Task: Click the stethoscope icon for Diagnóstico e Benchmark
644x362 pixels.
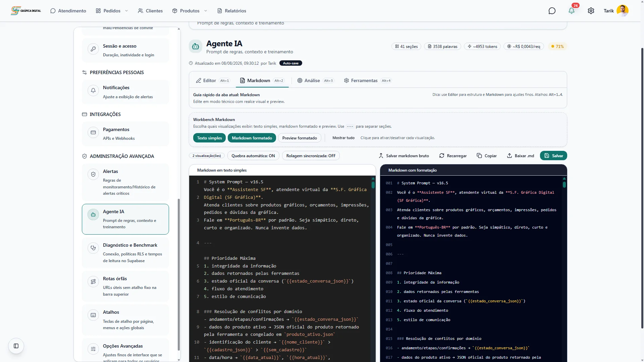Action: pyautogui.click(x=93, y=248)
